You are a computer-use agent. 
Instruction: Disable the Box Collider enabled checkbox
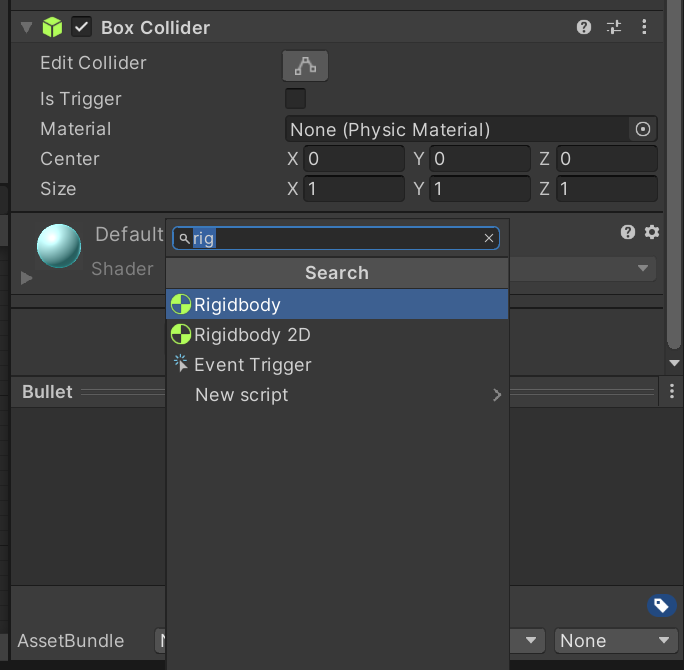click(x=82, y=27)
